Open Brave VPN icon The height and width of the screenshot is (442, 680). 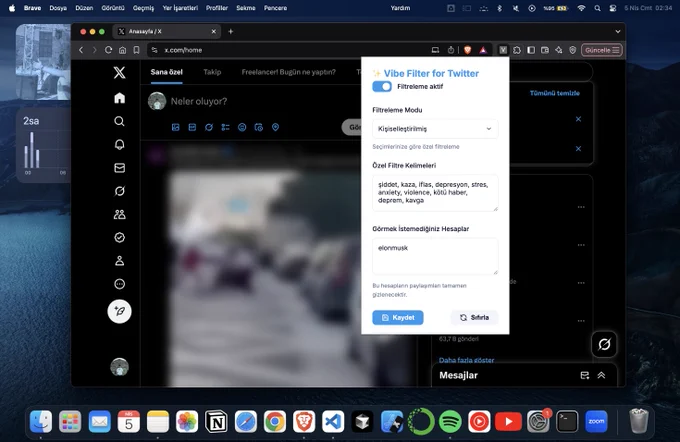point(573,50)
